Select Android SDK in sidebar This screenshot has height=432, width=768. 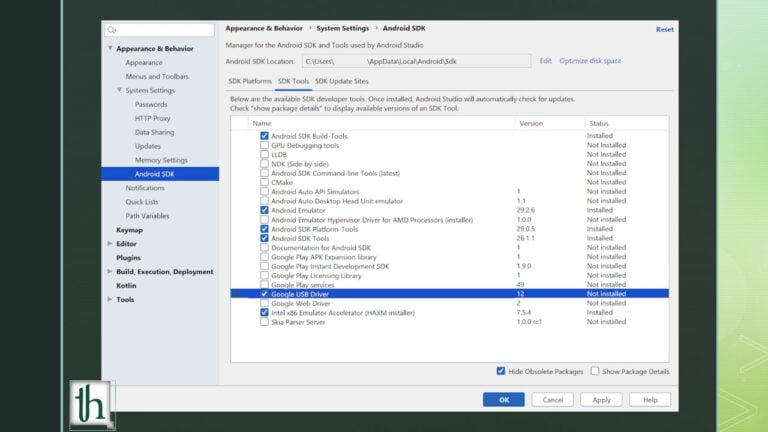[160, 174]
